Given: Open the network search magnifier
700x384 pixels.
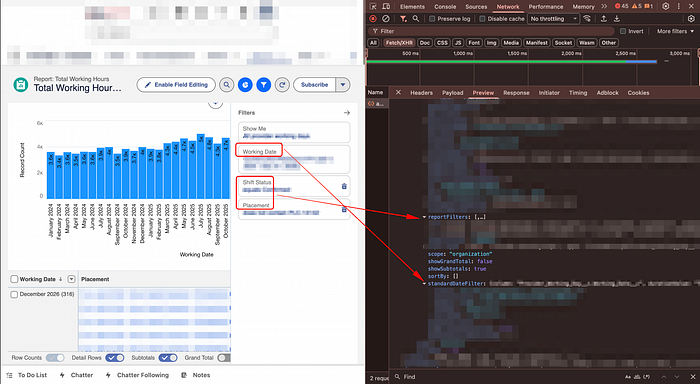Looking at the screenshot, I should point(416,19).
